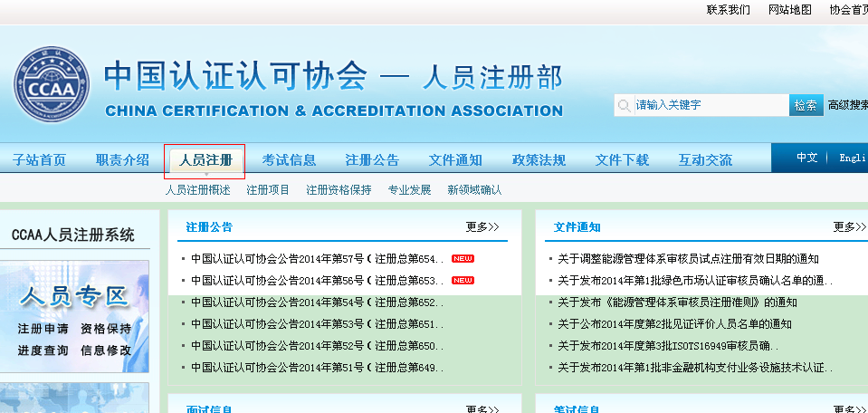The height and width of the screenshot is (413, 868).
Task: Switch language to English
Action: point(853,158)
